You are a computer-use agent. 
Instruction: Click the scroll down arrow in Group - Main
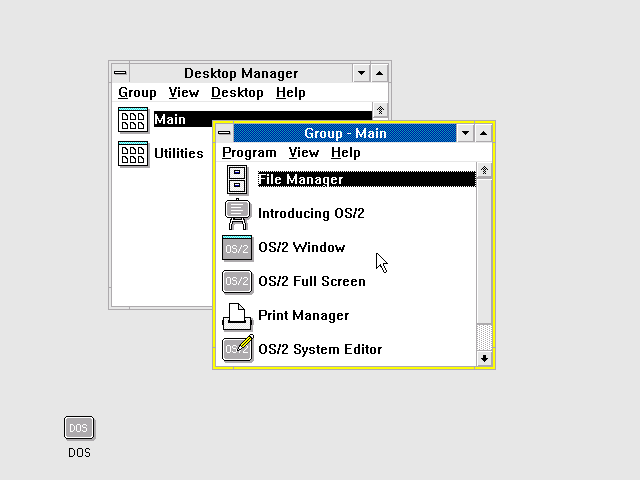pos(484,358)
